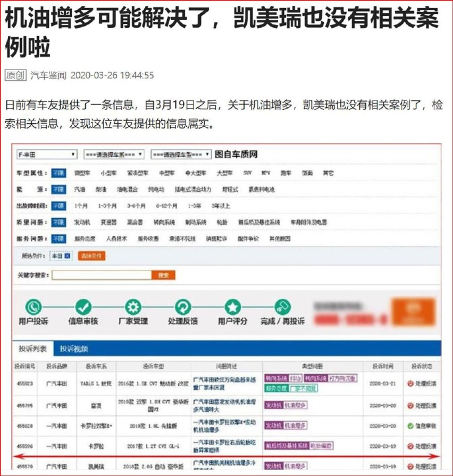Filter service issues by 服务态度
Image resolution: width=453 pixels, height=476 pixels.
pyautogui.click(x=85, y=239)
